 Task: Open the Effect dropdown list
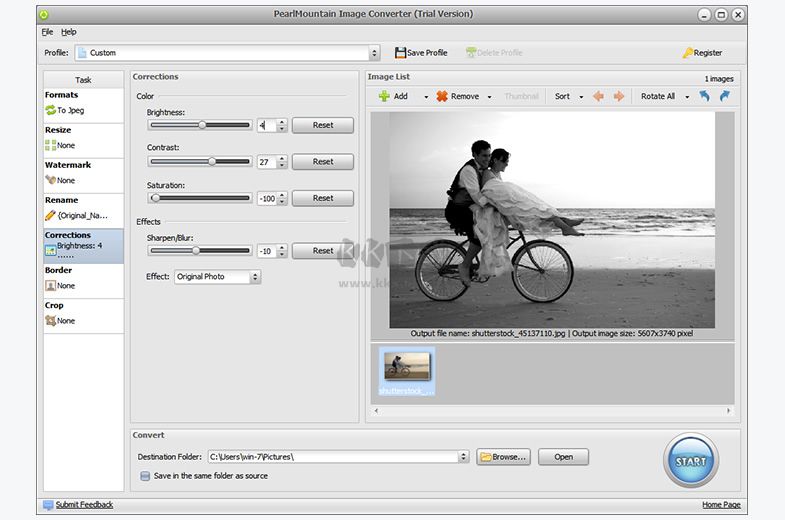pos(255,277)
